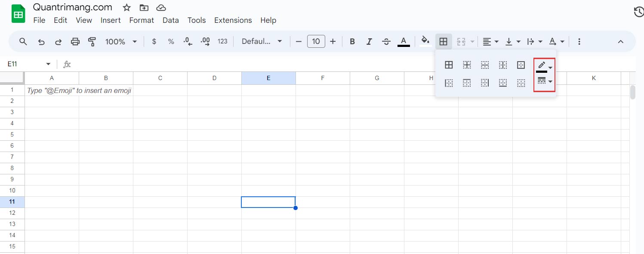
Task: Clear all borders with the Clear borders icon
Action: pos(521,83)
